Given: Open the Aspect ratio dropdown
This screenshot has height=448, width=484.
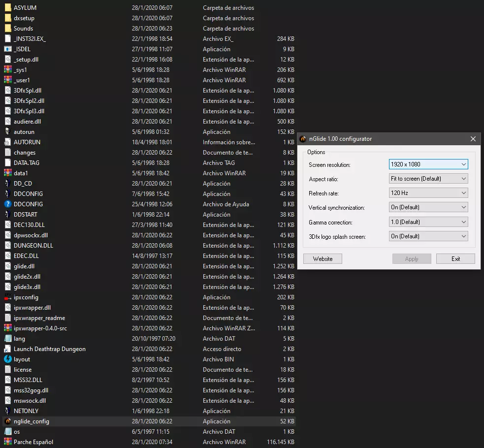Looking at the screenshot, I should (x=428, y=179).
